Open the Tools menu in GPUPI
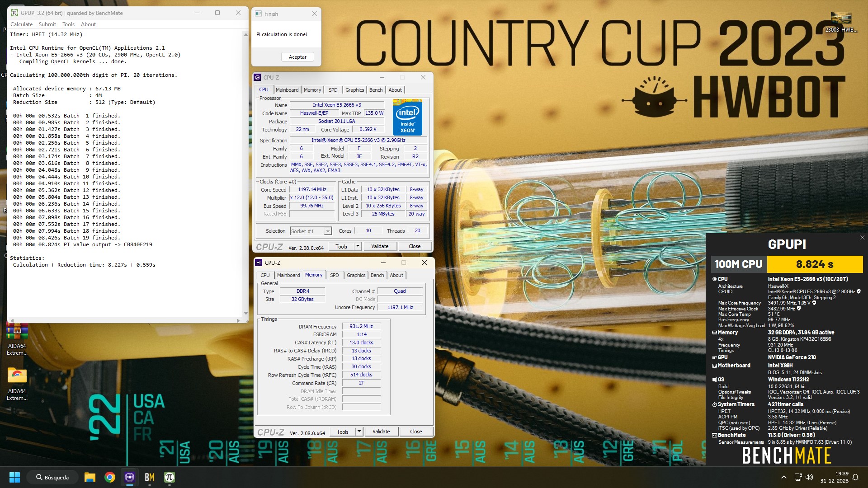This screenshot has width=868, height=488. [68, 24]
